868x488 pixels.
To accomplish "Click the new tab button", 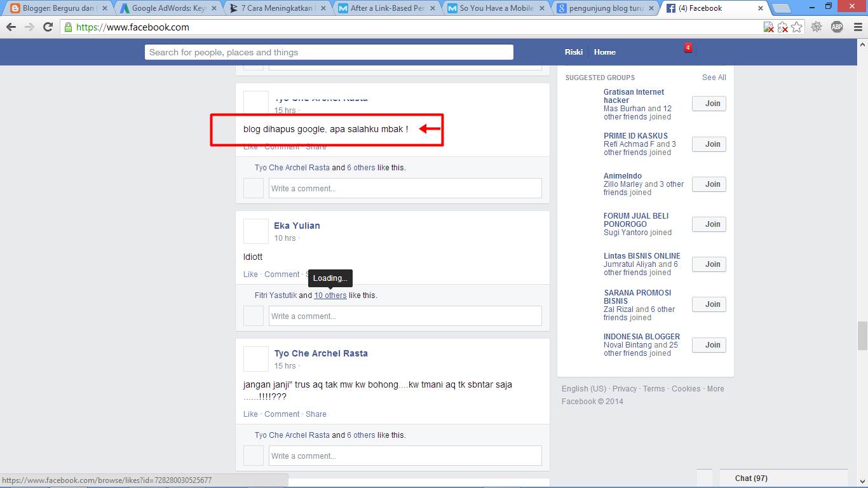I will tap(781, 8).
